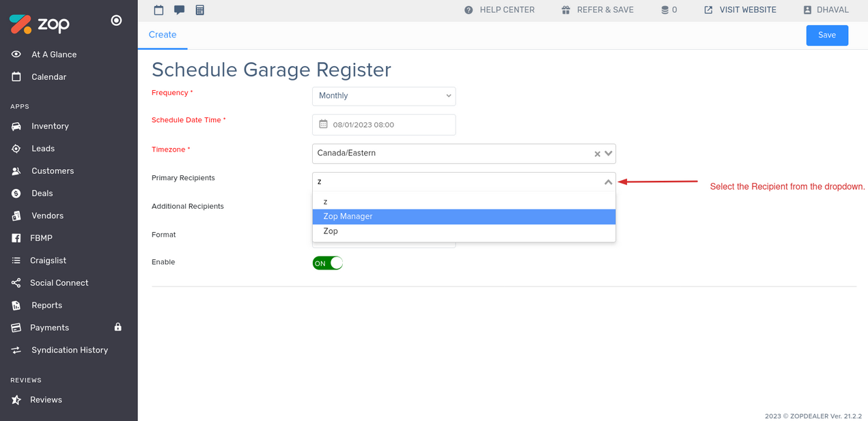Viewport: 868px width, 421px height.
Task: Click the Inventory car icon
Action: click(x=16, y=126)
